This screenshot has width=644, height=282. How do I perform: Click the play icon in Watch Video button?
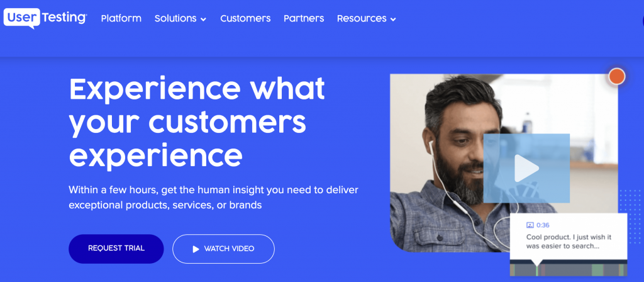tap(196, 249)
